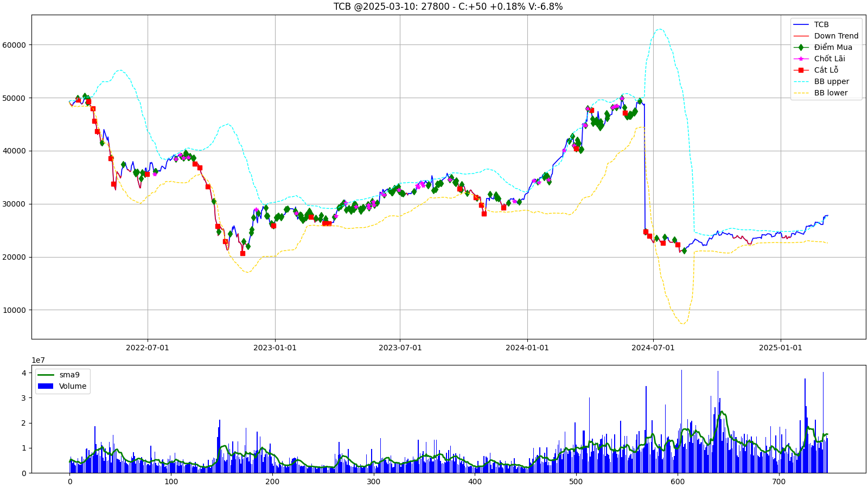Click the 200 tick on volume axis
868x488 pixels.
pos(272,481)
